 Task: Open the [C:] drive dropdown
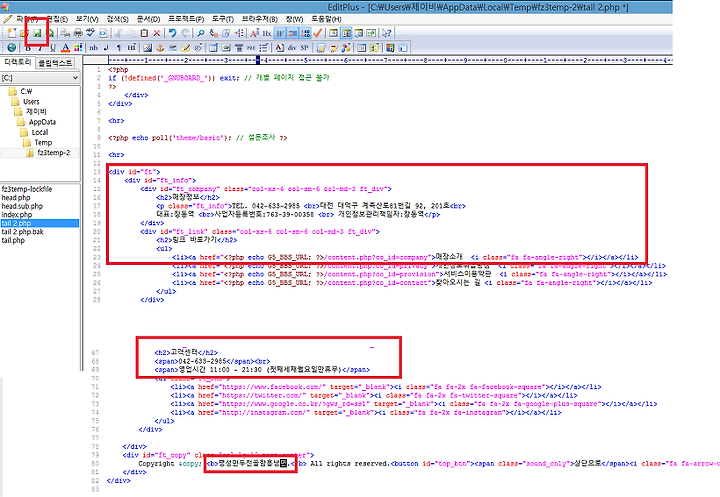tap(40, 78)
